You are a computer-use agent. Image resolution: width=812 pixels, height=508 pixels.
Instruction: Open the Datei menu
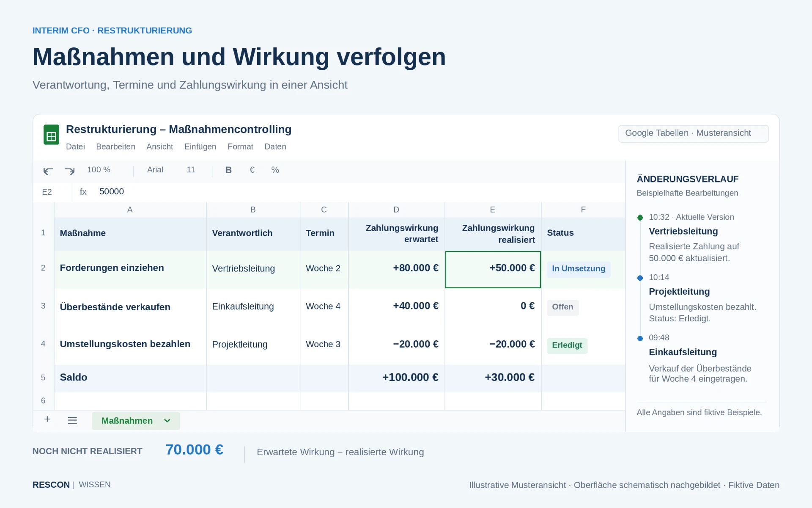(75, 147)
